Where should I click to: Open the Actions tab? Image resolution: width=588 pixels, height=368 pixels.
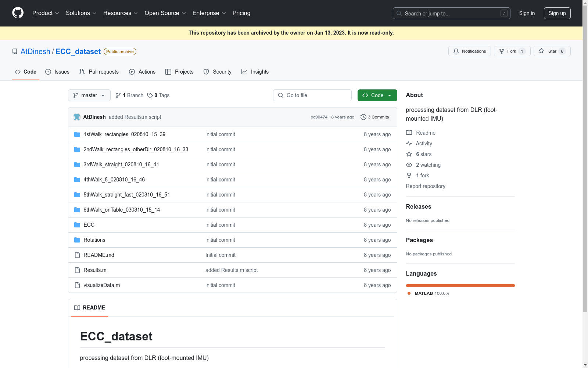pos(142,72)
